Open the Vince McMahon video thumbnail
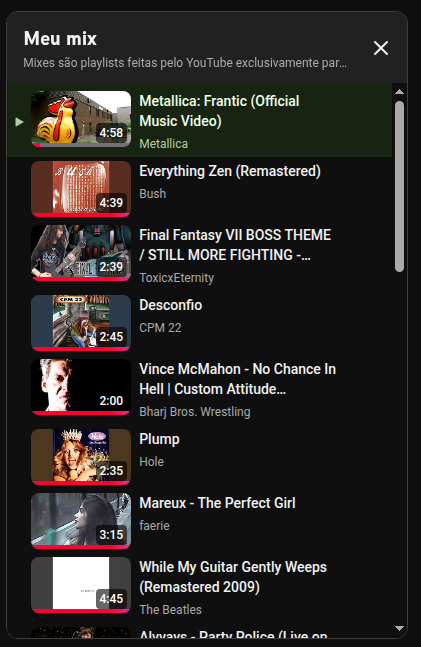Image resolution: width=421 pixels, height=647 pixels. pyautogui.click(x=81, y=387)
